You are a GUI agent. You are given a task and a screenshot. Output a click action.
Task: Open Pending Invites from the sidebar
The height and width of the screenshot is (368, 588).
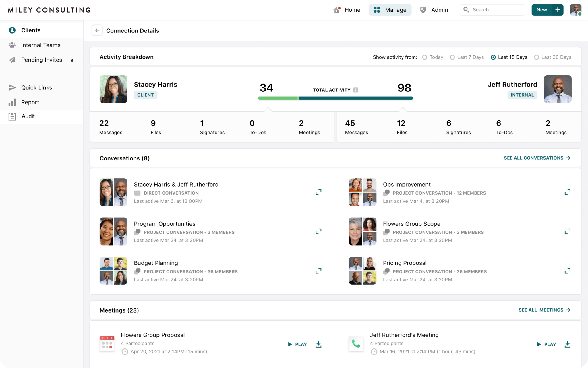42,60
